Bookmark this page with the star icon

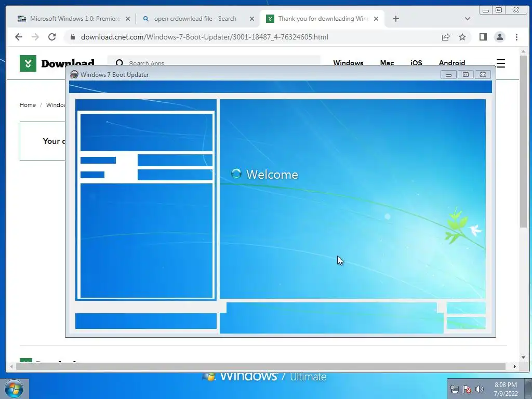click(x=462, y=37)
